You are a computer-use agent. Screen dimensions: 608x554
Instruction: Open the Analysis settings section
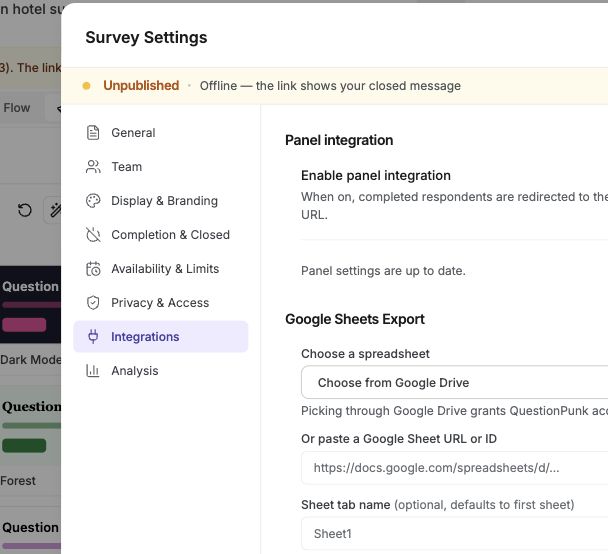click(x=161, y=371)
